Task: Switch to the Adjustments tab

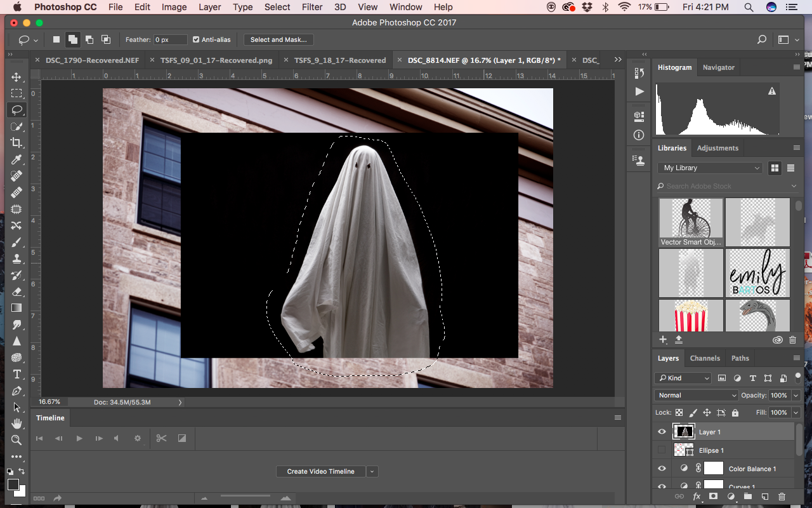Action: click(717, 148)
